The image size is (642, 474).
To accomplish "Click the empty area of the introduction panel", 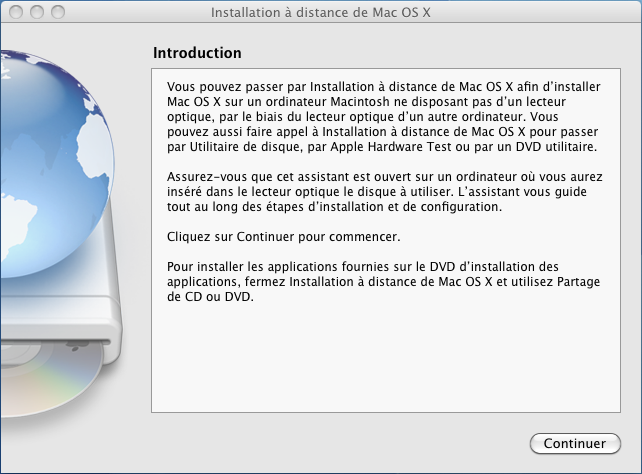I will 386,358.
